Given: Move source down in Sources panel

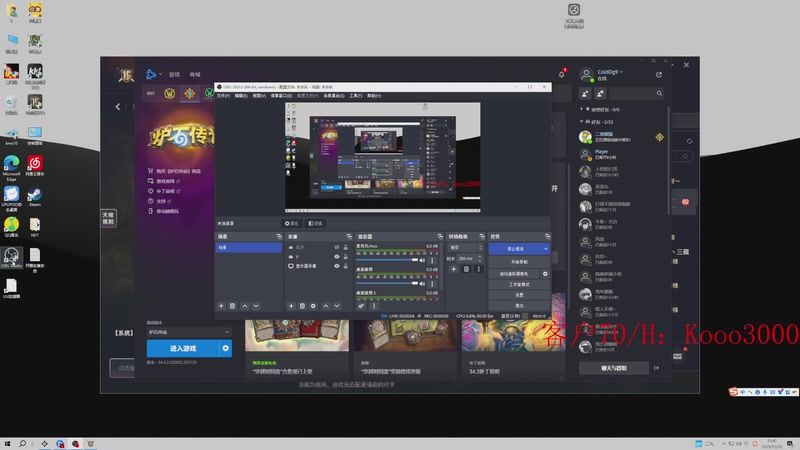Looking at the screenshot, I should [x=337, y=306].
